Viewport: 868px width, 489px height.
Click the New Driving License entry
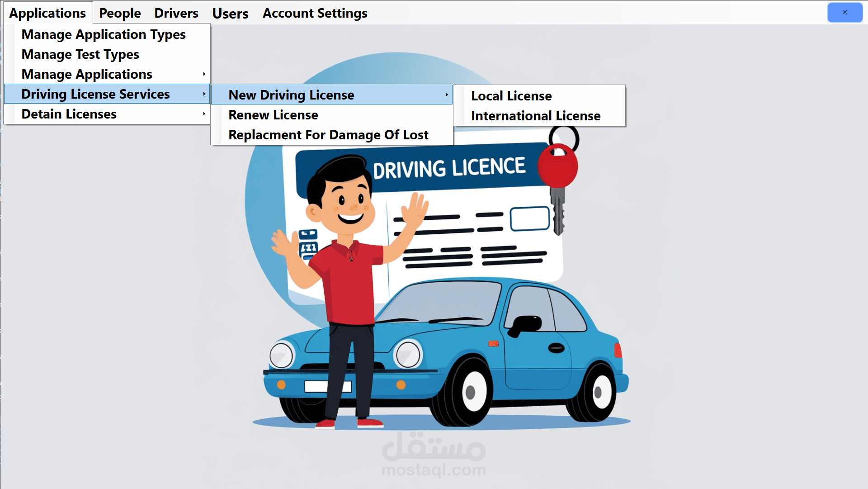pos(291,95)
